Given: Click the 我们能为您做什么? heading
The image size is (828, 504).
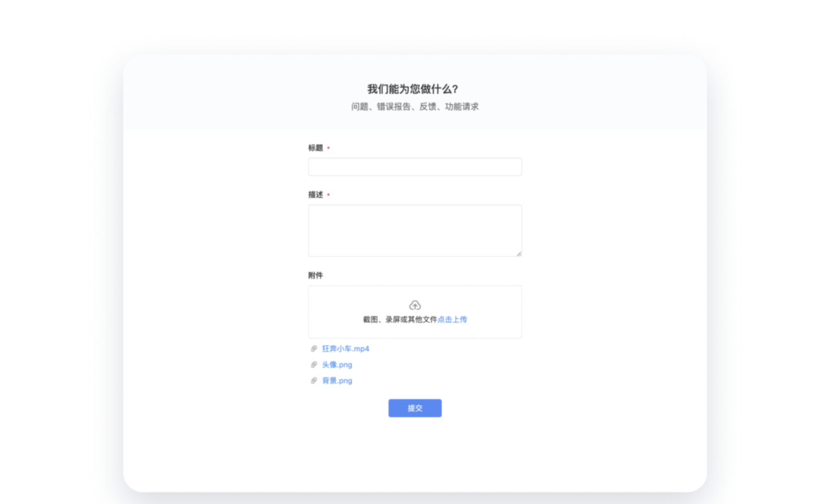Looking at the screenshot, I should coord(412,89).
